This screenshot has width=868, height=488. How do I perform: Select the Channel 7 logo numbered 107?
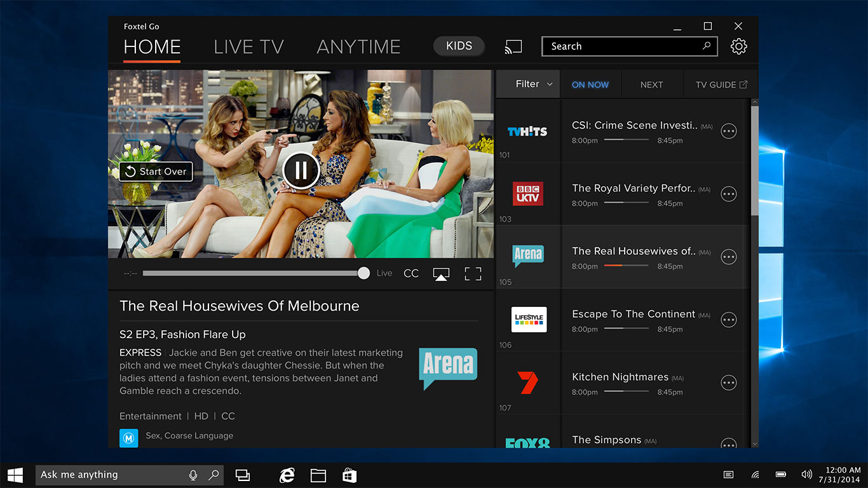(527, 382)
